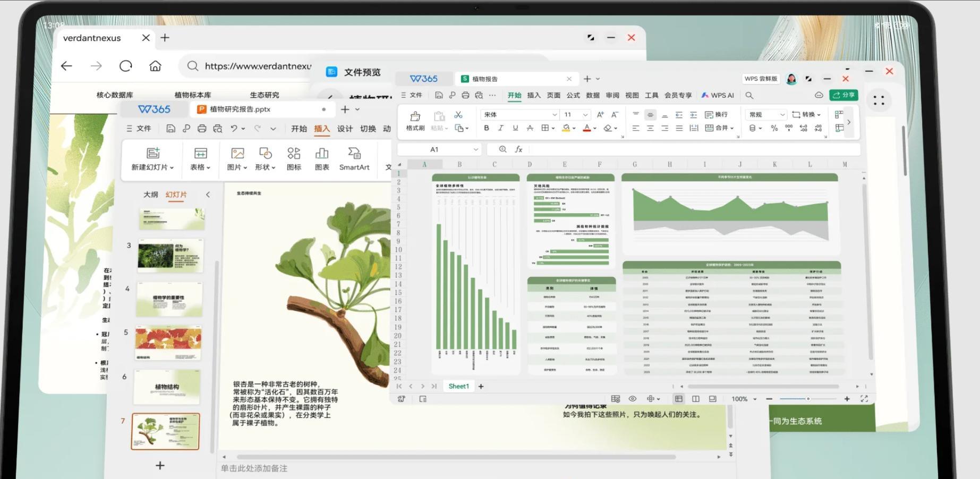
Task: Decrease font size in spreadsheet ribbon
Action: coord(615,114)
